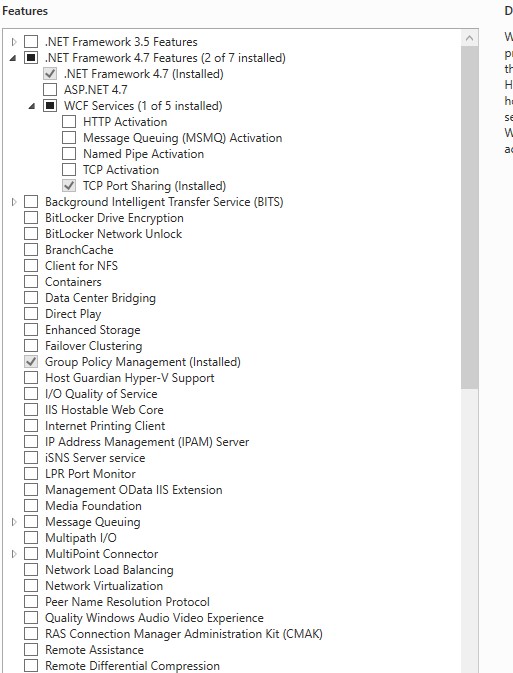Select the LPR Port Monitor label

(90, 474)
